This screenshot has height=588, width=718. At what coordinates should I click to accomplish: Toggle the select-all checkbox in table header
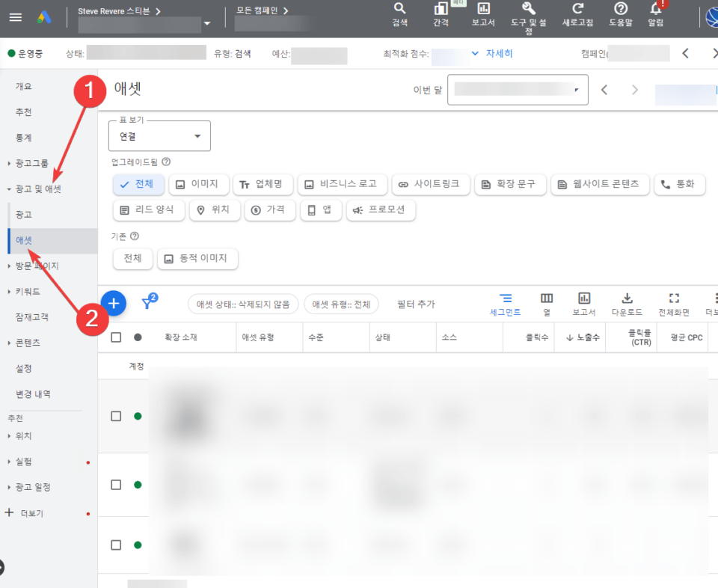[x=116, y=337]
